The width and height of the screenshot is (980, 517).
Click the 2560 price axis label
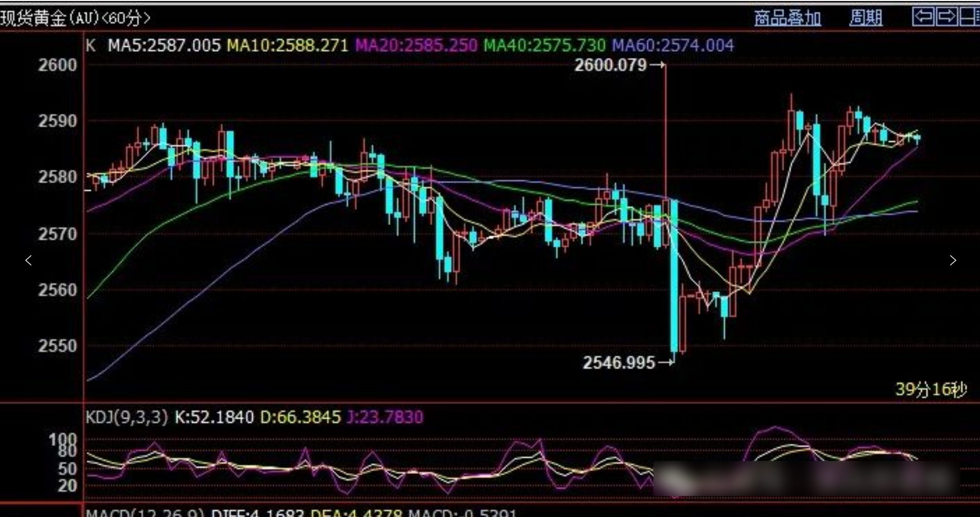[57, 290]
